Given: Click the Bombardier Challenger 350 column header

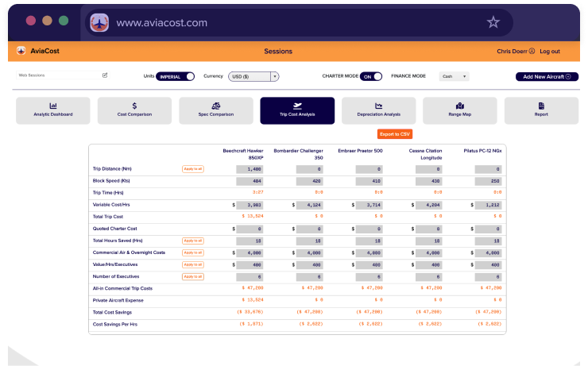Looking at the screenshot, I should point(299,154).
